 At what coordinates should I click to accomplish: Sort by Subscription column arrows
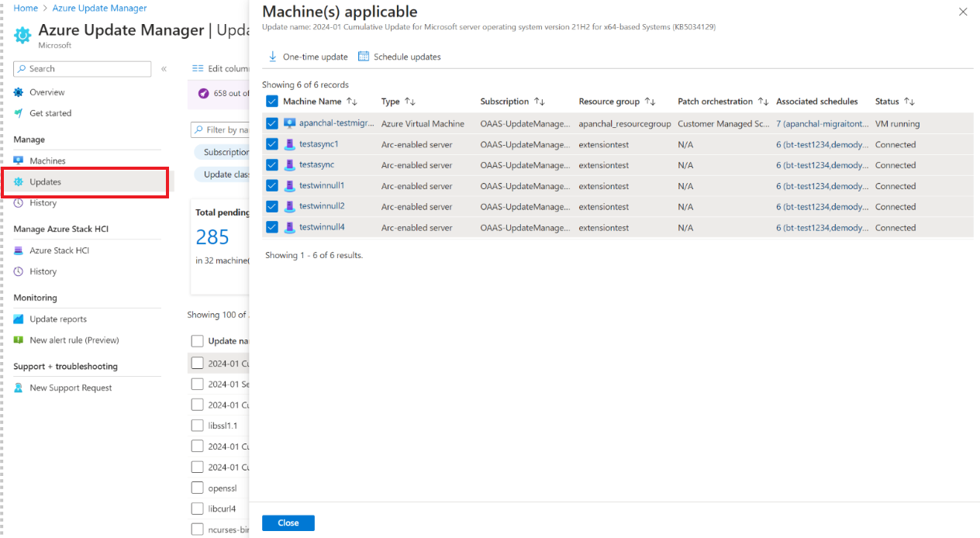(540, 102)
